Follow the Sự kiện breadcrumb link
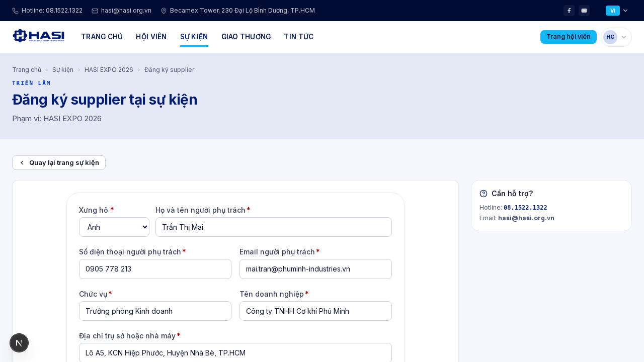Screen dimensions: 644x362 [x=63, y=70]
